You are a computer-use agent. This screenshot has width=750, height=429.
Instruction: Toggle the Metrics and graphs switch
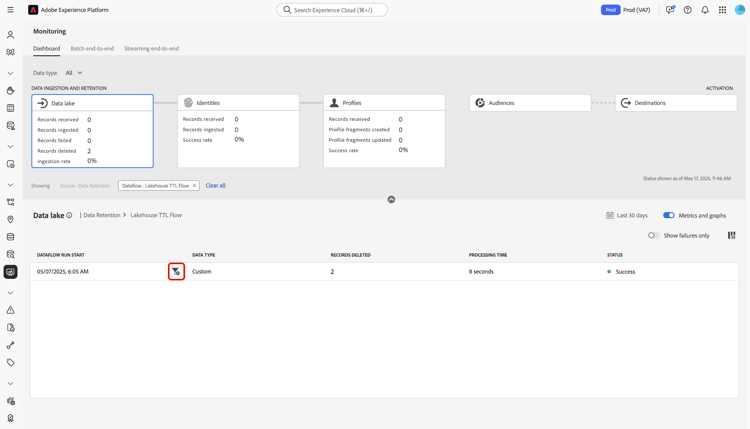click(x=668, y=215)
